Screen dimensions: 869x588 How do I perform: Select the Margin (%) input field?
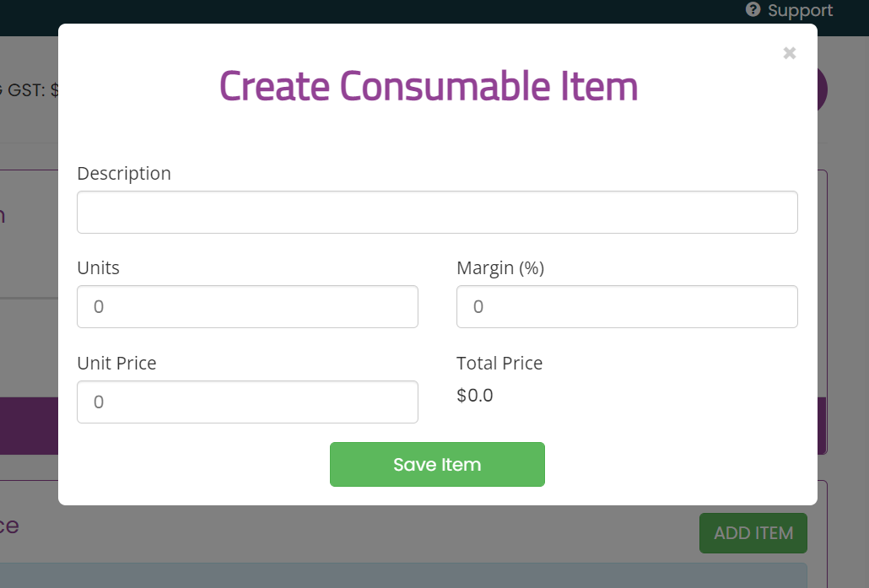pos(627,306)
